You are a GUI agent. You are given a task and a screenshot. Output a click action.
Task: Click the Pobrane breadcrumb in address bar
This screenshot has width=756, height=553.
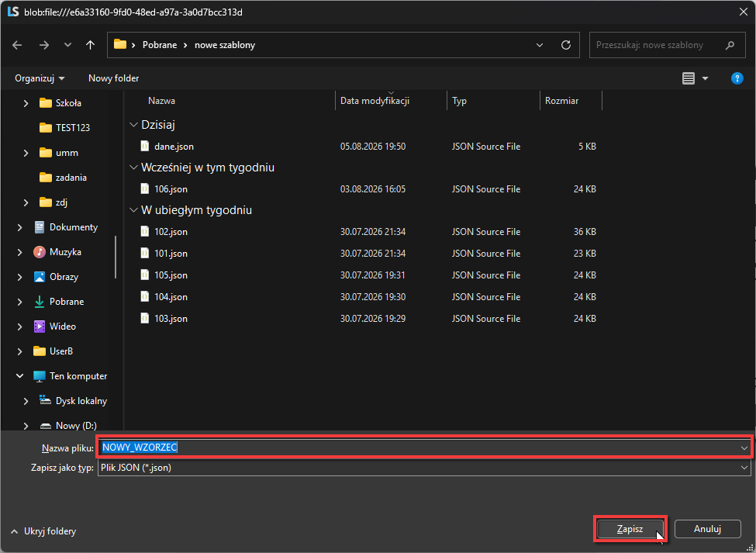[160, 45]
